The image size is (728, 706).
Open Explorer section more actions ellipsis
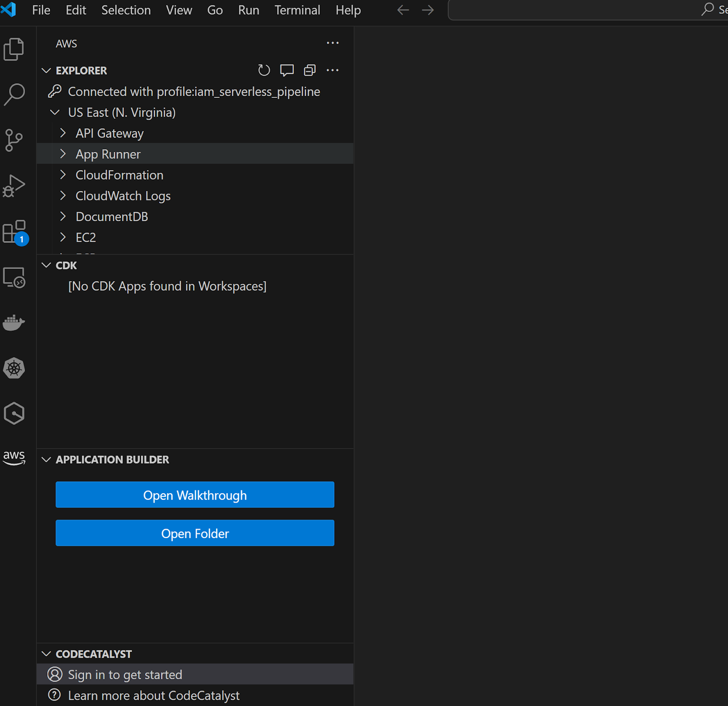(x=333, y=70)
